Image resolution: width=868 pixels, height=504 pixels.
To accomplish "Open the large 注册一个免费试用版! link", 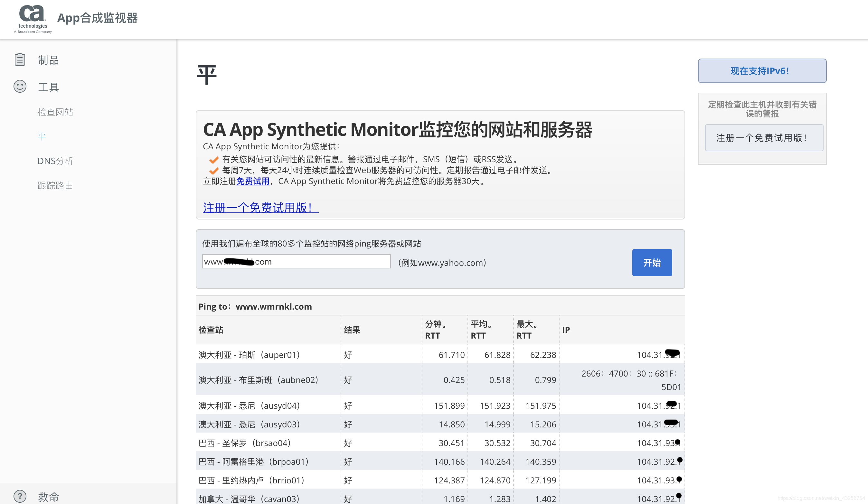I will tap(261, 208).
